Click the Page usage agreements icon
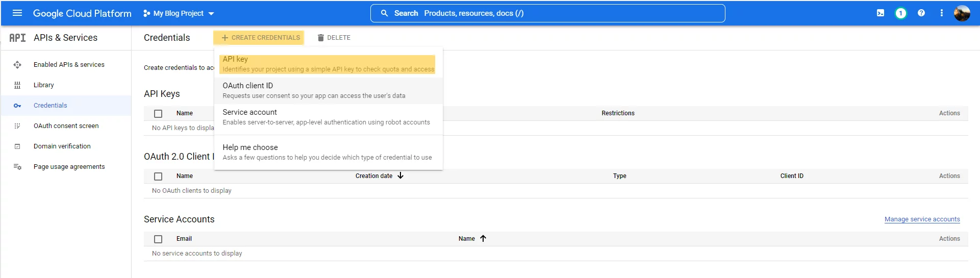 (17, 167)
